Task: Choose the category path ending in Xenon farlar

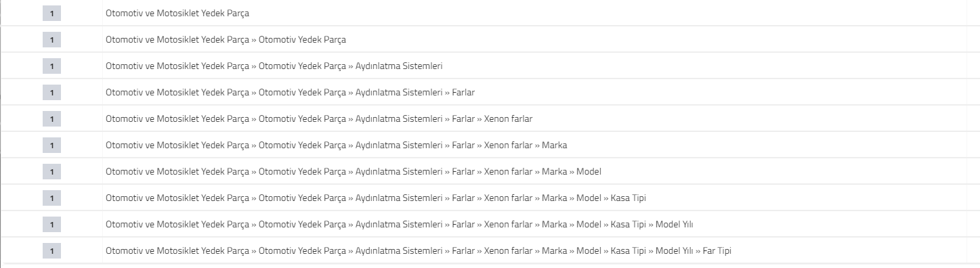Action: pos(319,118)
